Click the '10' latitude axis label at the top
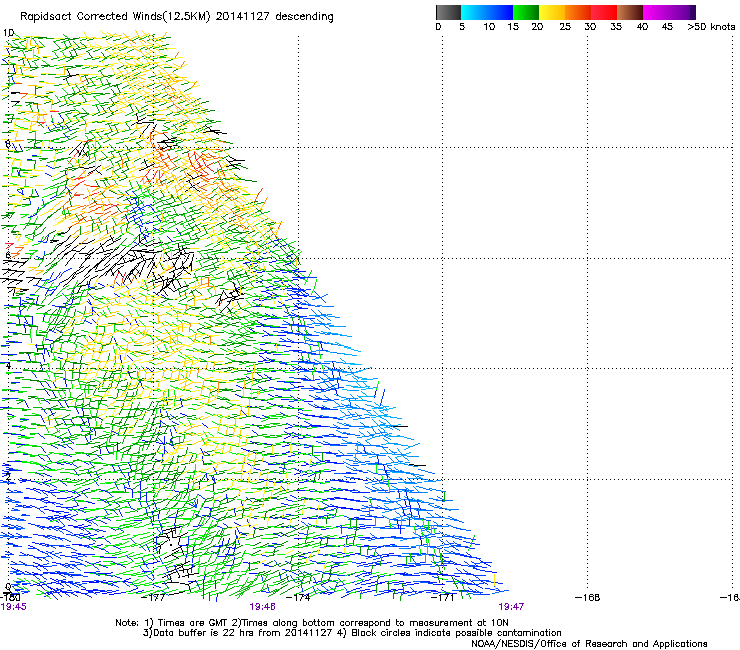Viewport: 740px width, 650px height. 8,33
